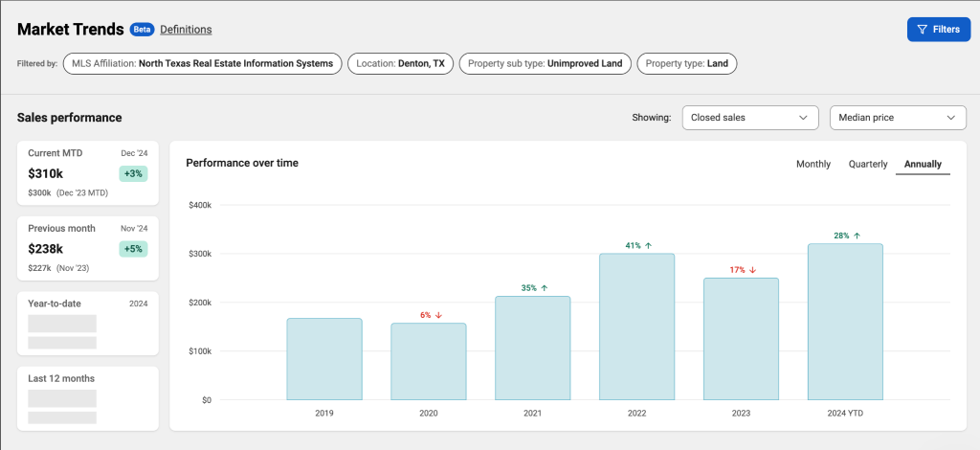980x450 pixels.
Task: Click the Beta badge next to Market Trends
Action: (x=142, y=30)
